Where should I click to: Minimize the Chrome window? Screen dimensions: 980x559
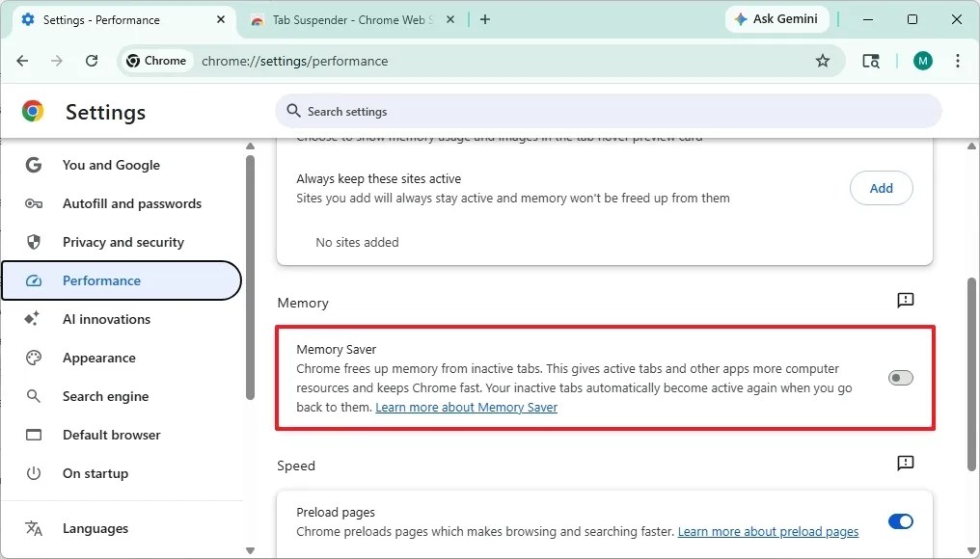[x=867, y=19]
